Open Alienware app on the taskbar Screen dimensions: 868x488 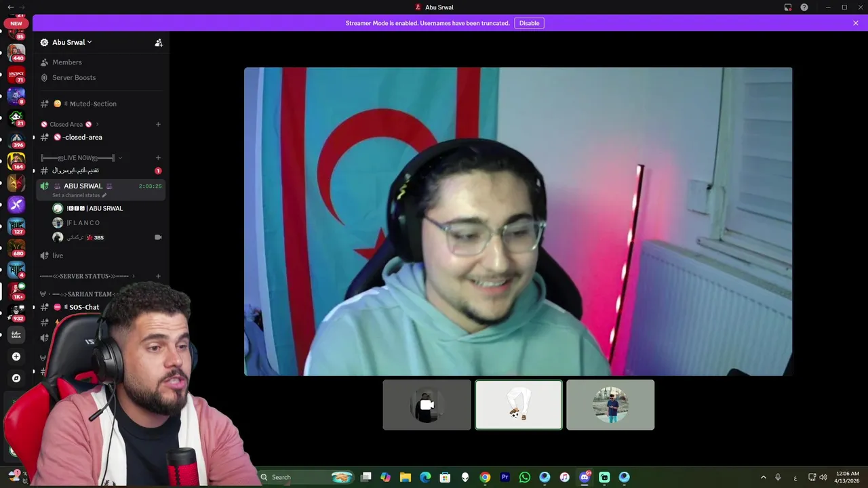click(465, 477)
